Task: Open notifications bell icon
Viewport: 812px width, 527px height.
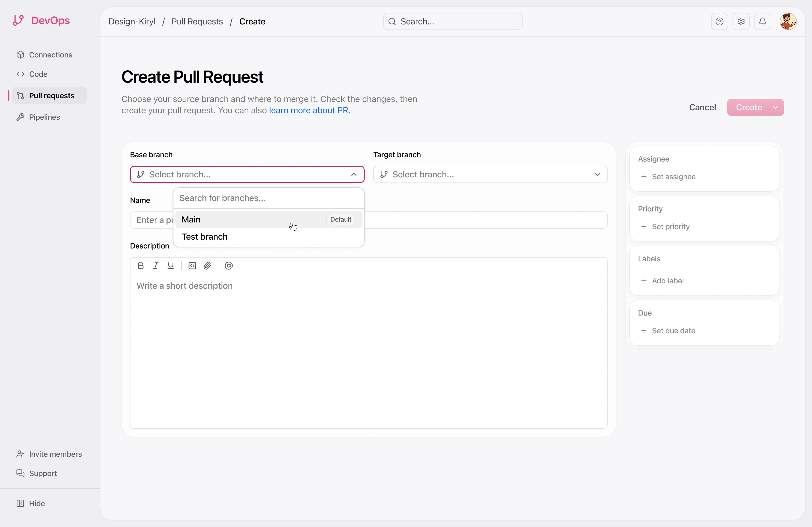Action: click(762, 21)
